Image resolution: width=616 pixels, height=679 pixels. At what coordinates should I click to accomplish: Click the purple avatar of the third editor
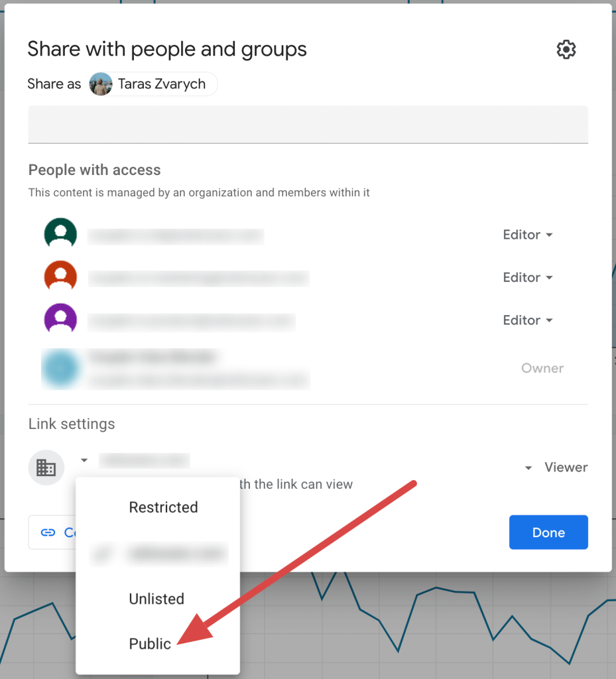[60, 319]
